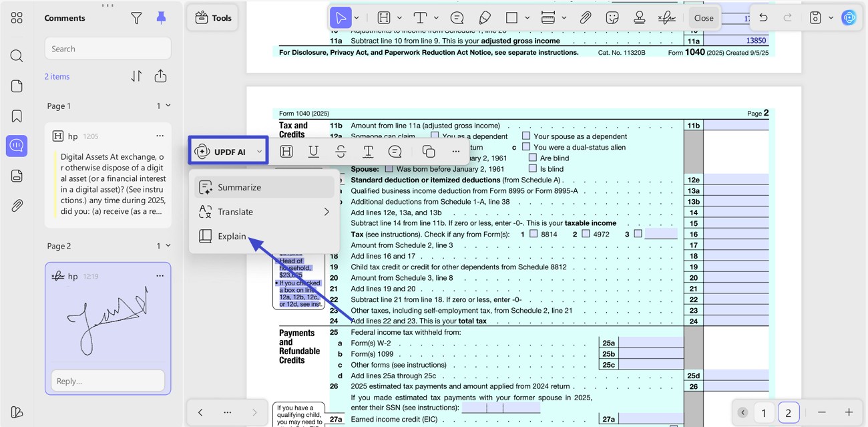Click the Redo arrow
The width and height of the screenshot is (868, 427).
[788, 18]
